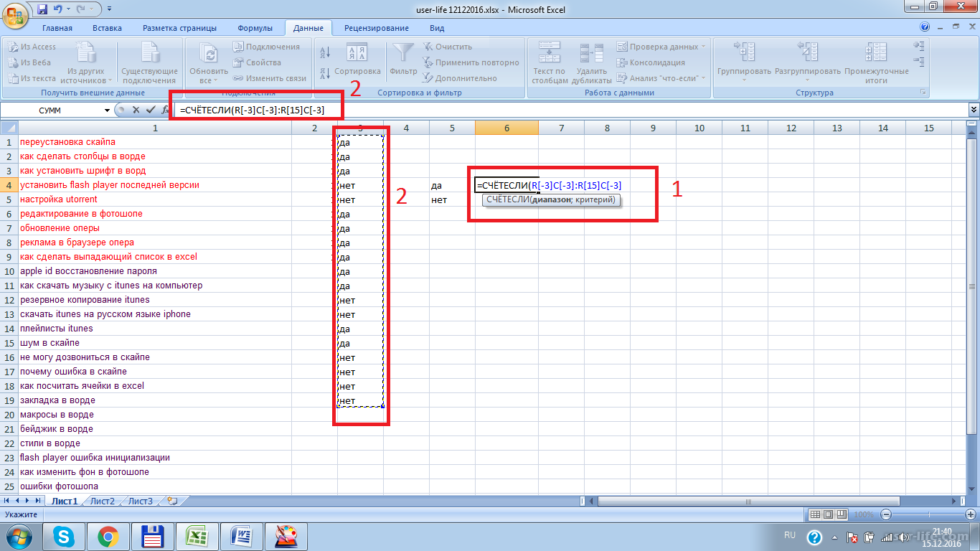Open Проверка данных dropdown
This screenshot has width=980, height=551.
pos(661,47)
